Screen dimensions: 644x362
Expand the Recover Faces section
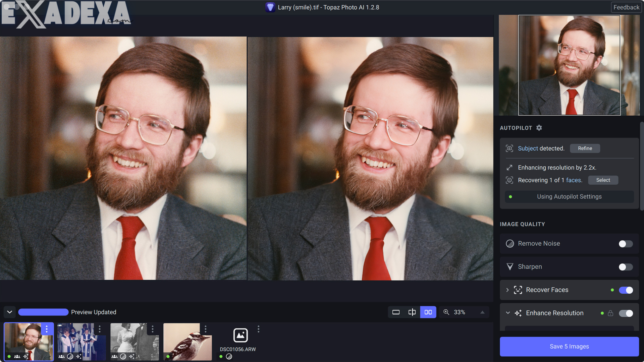(x=507, y=290)
